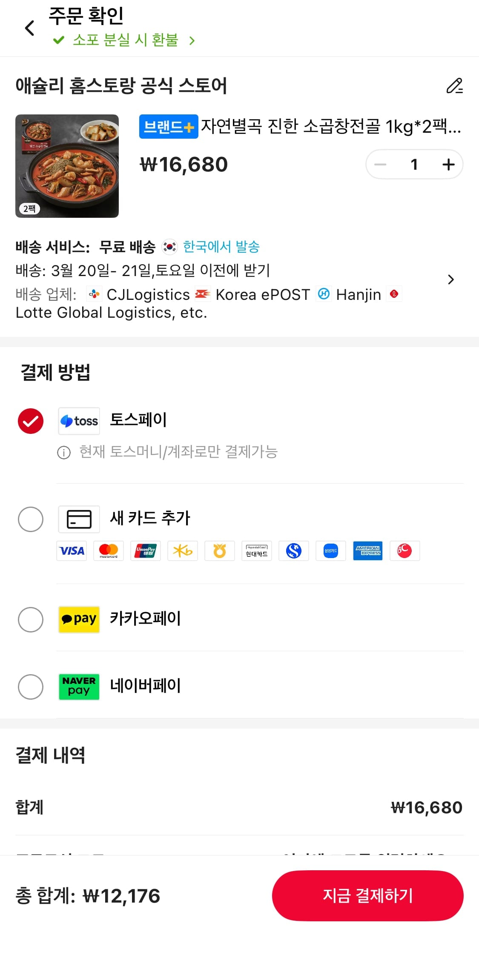Screen dimensions: 479x980
Task: Tap the Naver Pay logo icon
Action: coord(79,687)
